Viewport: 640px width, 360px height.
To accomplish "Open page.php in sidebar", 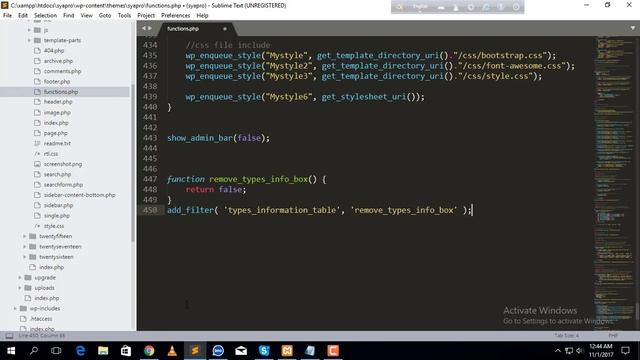I will tap(56, 133).
